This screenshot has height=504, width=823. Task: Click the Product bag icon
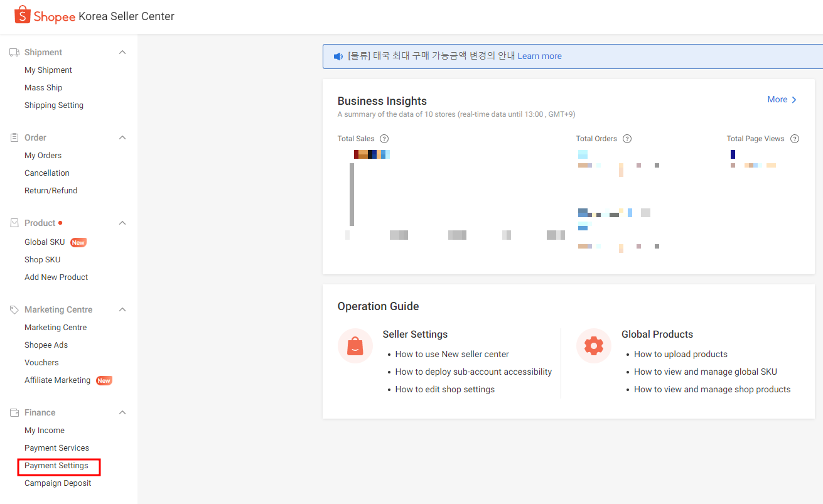click(14, 223)
